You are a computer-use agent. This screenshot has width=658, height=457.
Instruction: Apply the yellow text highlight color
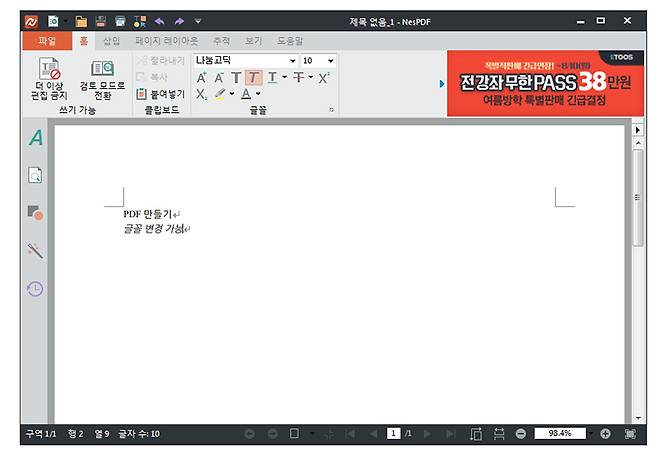click(219, 94)
